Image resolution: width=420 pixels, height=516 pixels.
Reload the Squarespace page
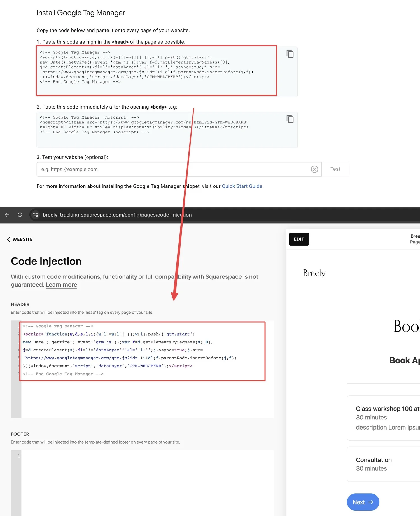[20, 215]
